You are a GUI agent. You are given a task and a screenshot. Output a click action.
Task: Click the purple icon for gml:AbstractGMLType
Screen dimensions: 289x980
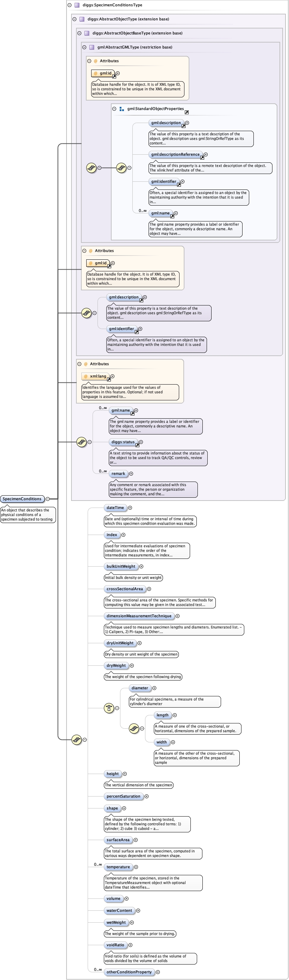coord(92,47)
